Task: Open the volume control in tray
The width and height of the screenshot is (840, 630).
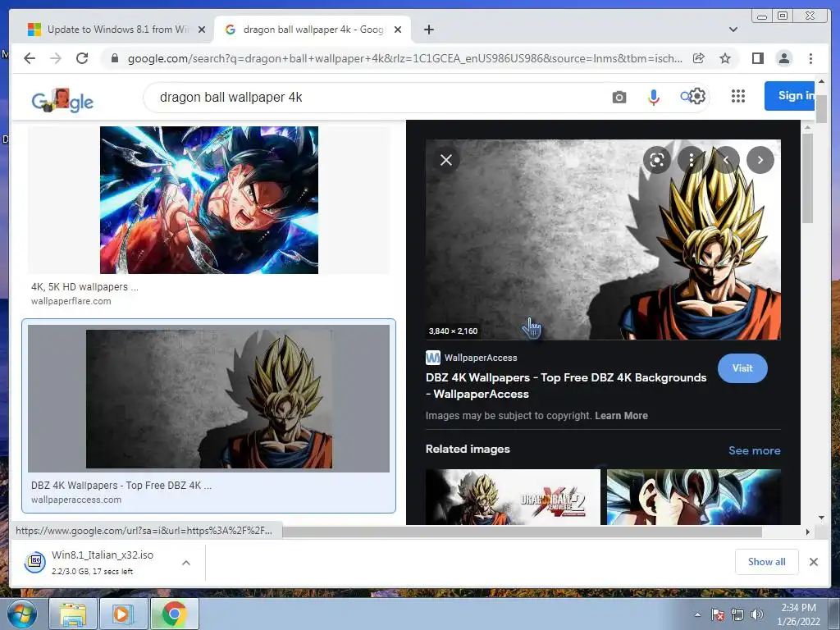Action: [x=757, y=614]
